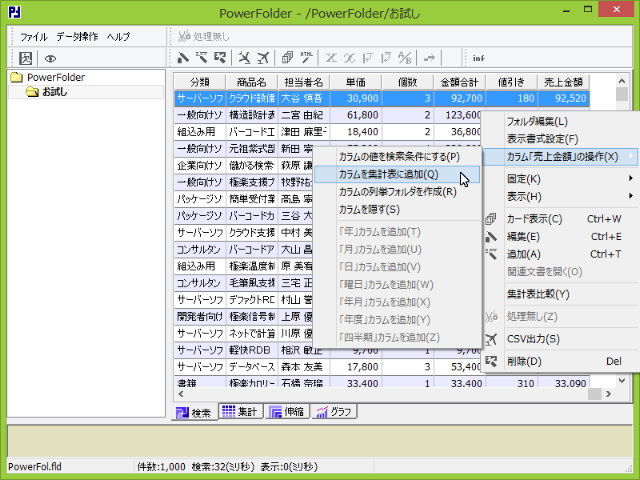Expand the 表示(H) submenu
The height and width of the screenshot is (480, 640).
(x=561, y=197)
